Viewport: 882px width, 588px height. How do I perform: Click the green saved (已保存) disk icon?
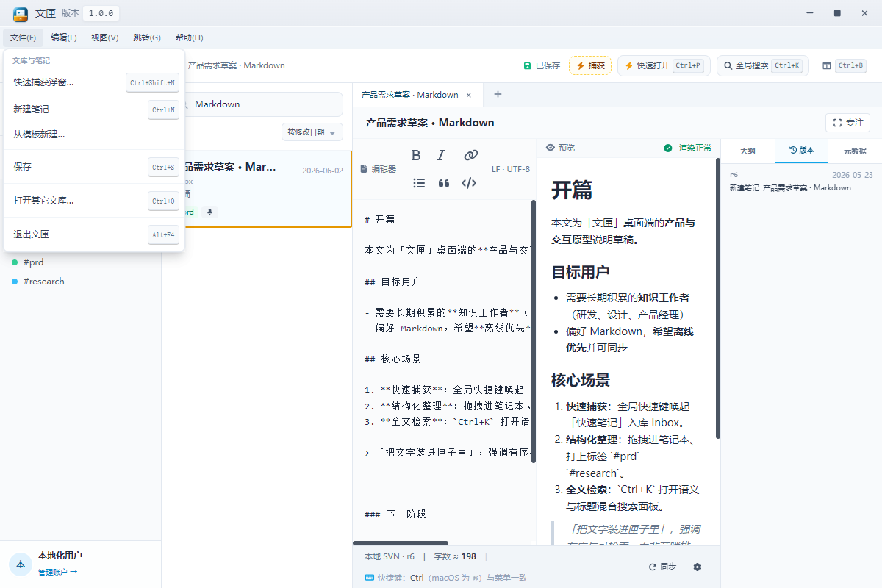527,65
